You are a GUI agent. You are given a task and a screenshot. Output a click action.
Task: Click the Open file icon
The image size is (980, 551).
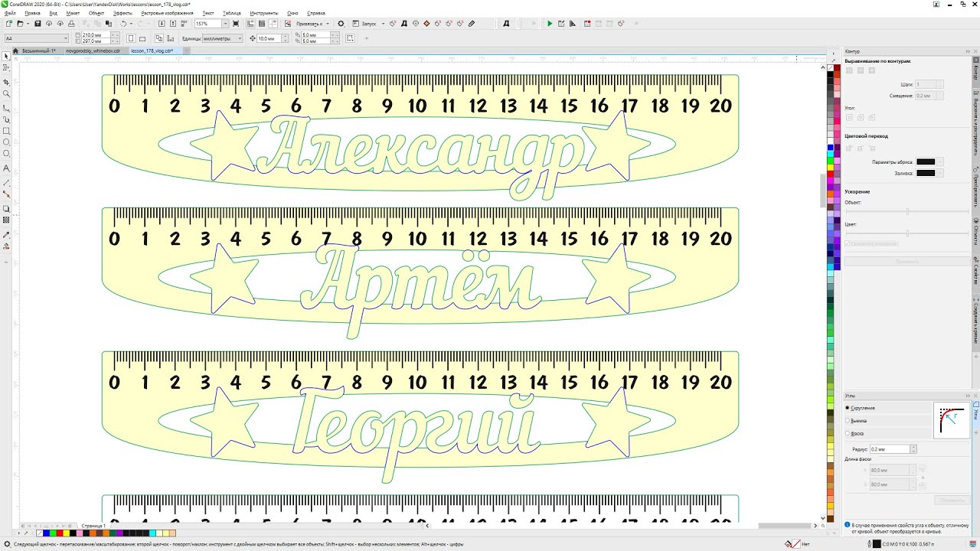[18, 24]
